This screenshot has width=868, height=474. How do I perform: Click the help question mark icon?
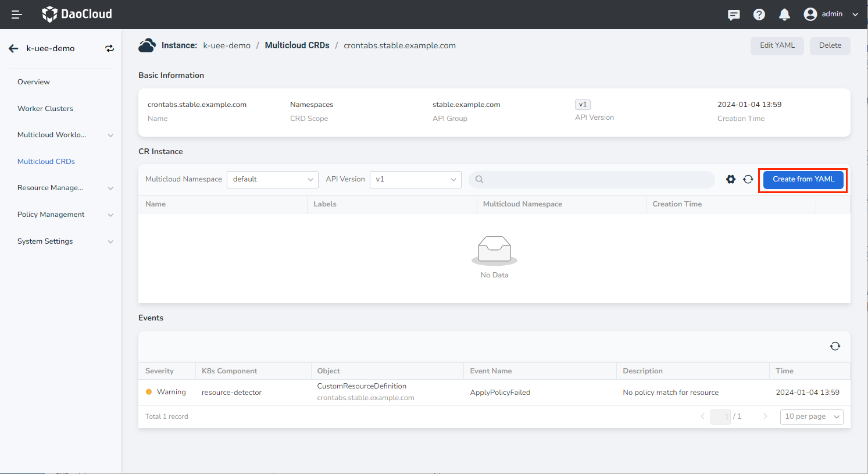point(759,15)
